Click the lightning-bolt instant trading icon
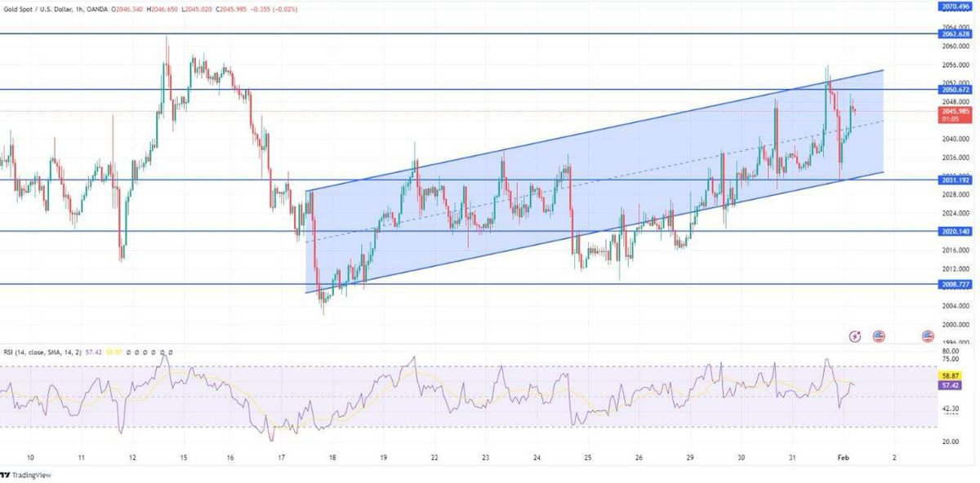 pyautogui.click(x=854, y=336)
